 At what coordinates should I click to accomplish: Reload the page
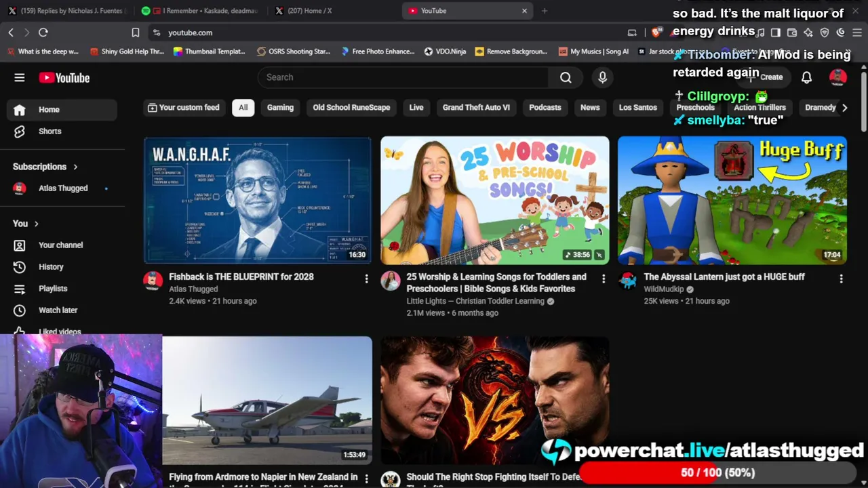click(x=43, y=33)
